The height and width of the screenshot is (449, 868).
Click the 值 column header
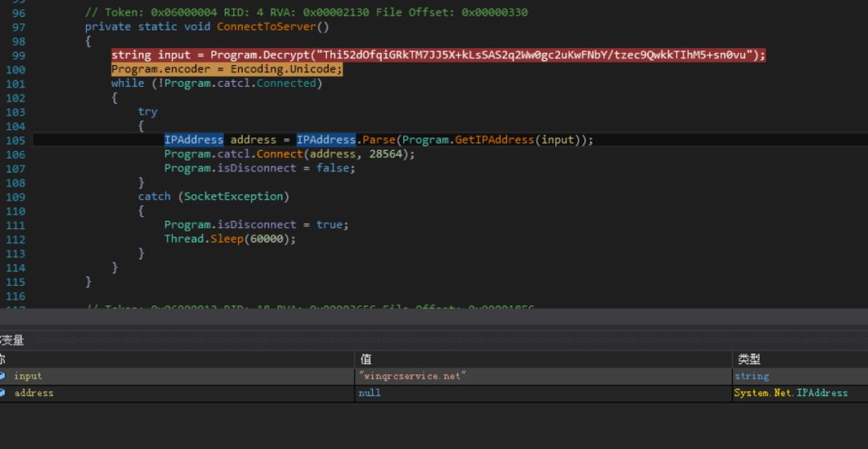point(366,359)
